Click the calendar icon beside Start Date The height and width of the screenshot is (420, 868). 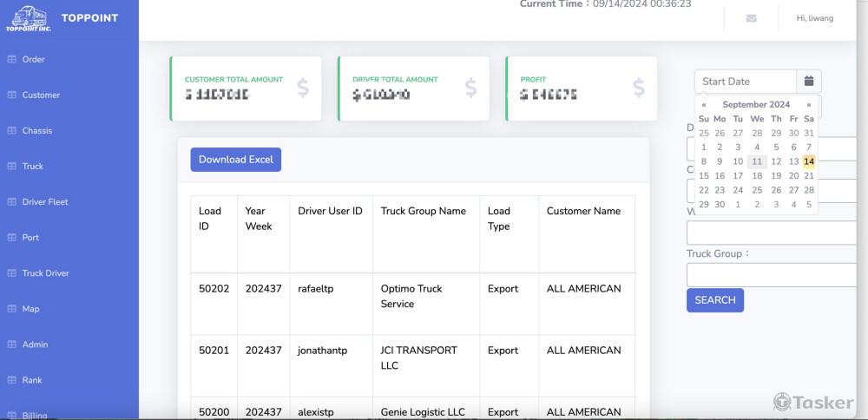(809, 82)
